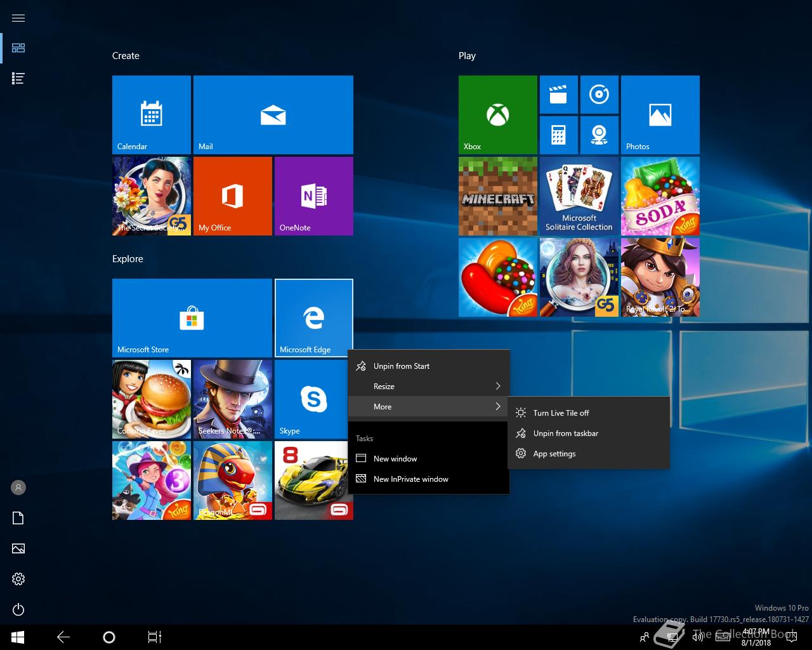Open the touch keyboard from tray

723,637
